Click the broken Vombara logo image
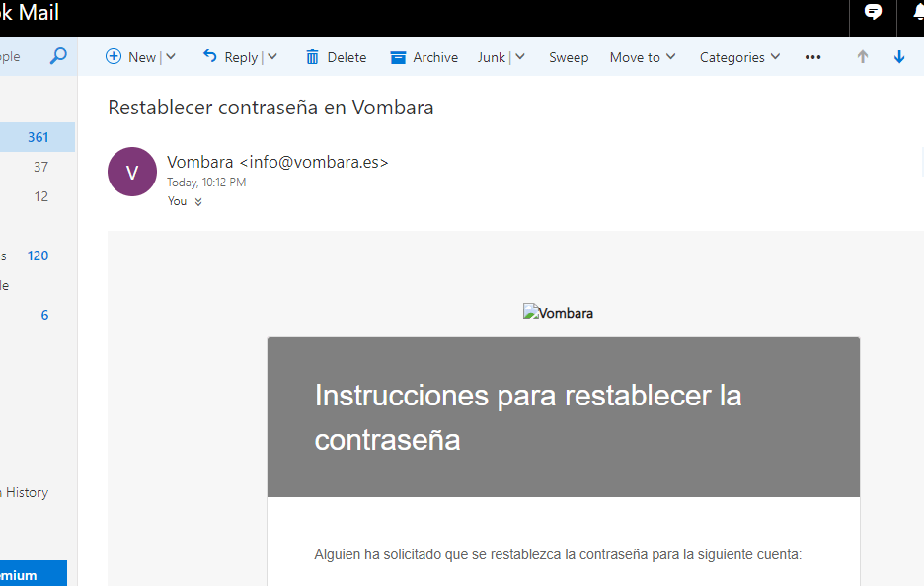The image size is (924, 586). (558, 313)
